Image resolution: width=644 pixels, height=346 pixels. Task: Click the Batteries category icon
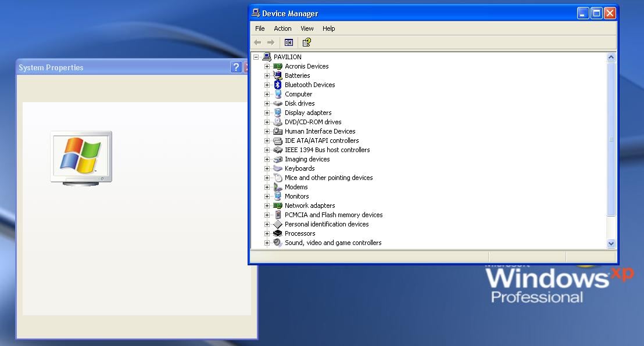click(x=278, y=75)
